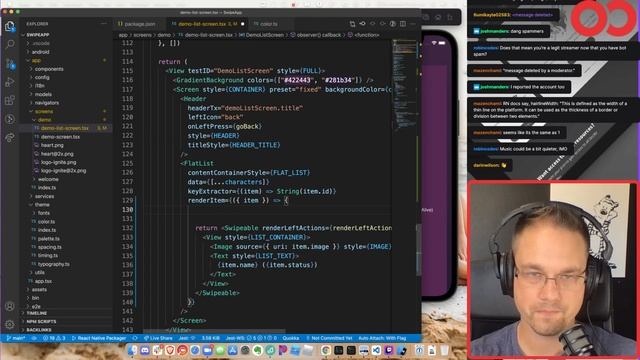Open Chrome from the Dock
The height and width of the screenshot is (360, 640).
pyautogui.click(x=325, y=350)
